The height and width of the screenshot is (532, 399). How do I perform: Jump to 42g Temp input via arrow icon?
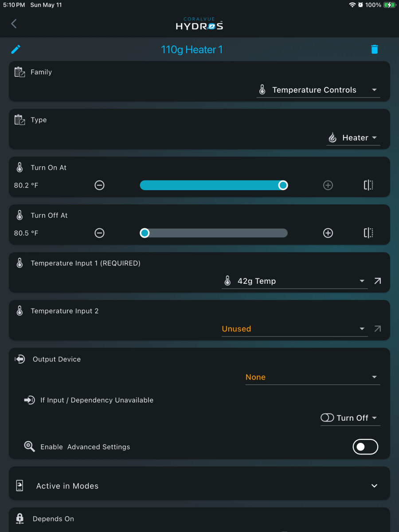[x=377, y=281]
